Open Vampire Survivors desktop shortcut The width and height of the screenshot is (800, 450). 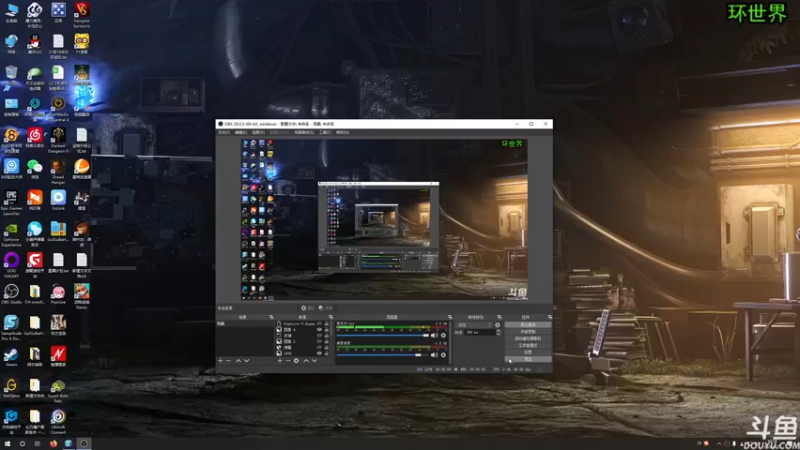(x=82, y=14)
